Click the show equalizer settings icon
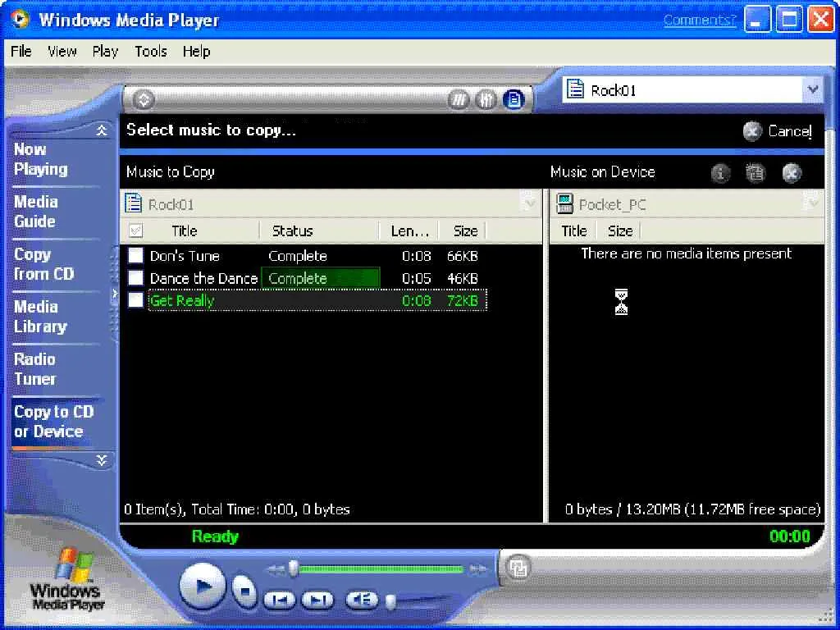The height and width of the screenshot is (630, 840). pos(486,99)
